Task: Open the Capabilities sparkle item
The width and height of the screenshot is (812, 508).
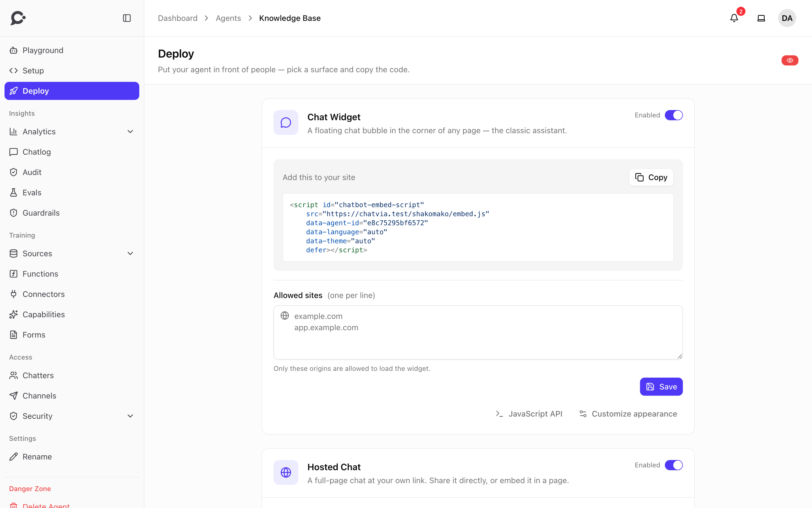Action: tap(72, 314)
